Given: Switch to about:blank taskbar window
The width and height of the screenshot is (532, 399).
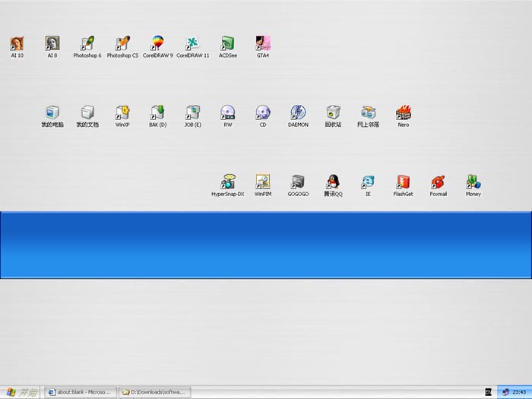Looking at the screenshot, I should coord(81,392).
